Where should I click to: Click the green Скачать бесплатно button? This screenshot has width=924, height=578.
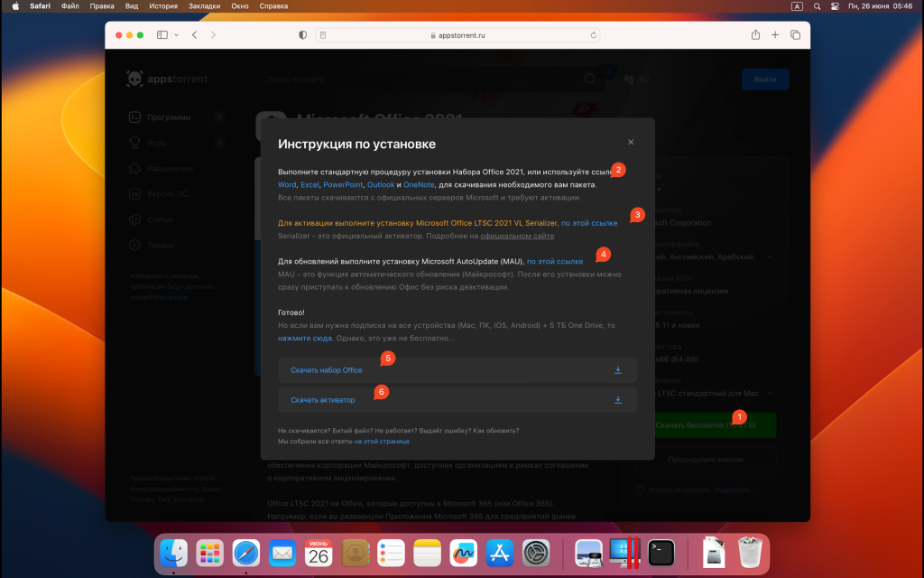[713, 424]
